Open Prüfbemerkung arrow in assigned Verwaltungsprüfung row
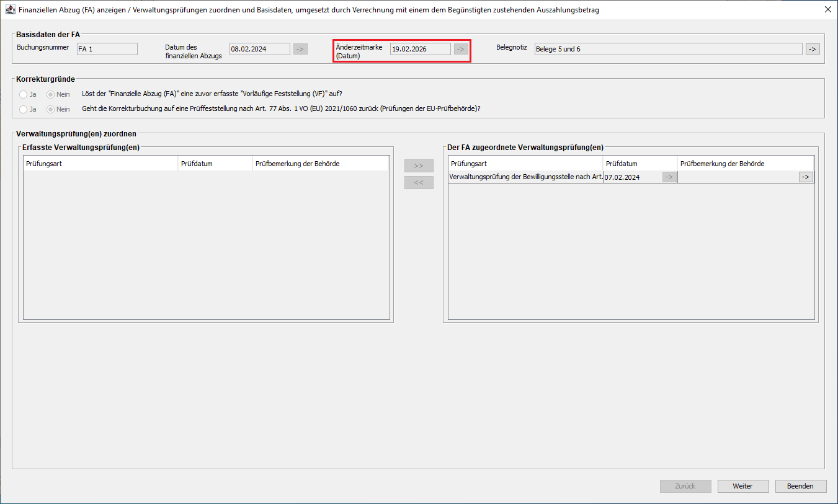838x504 pixels. (806, 177)
